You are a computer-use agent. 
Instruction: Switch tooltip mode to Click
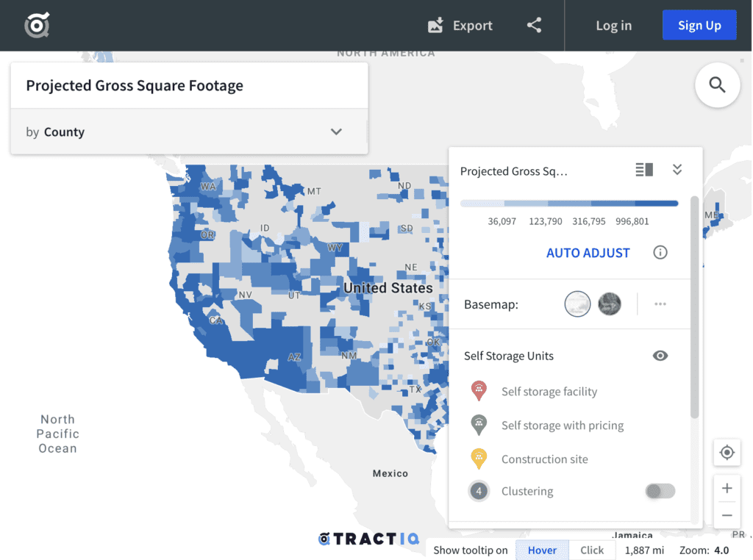[x=592, y=550]
